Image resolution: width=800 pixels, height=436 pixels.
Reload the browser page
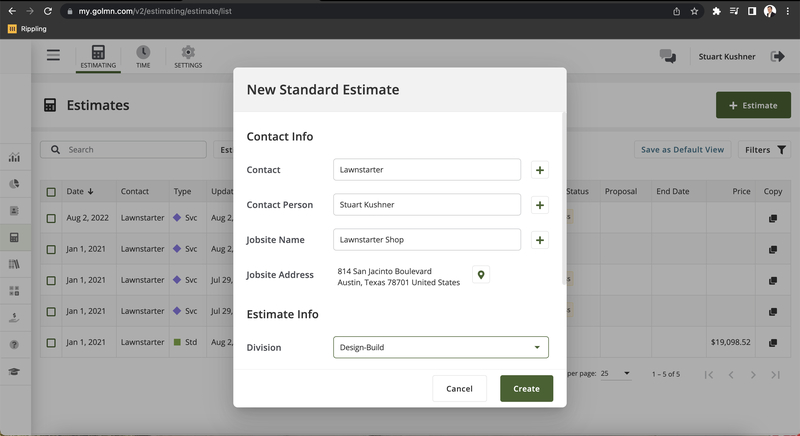coord(47,11)
